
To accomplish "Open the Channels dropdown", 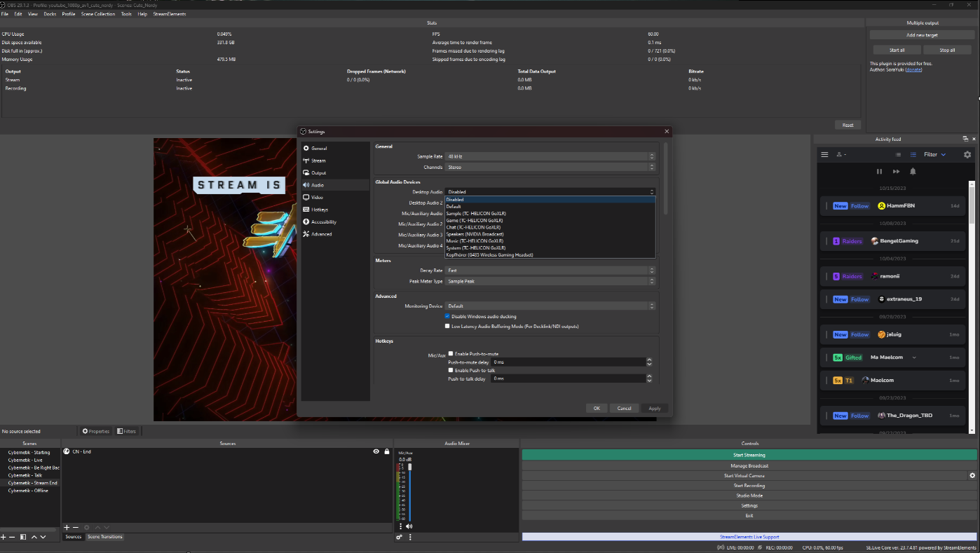I will click(550, 168).
